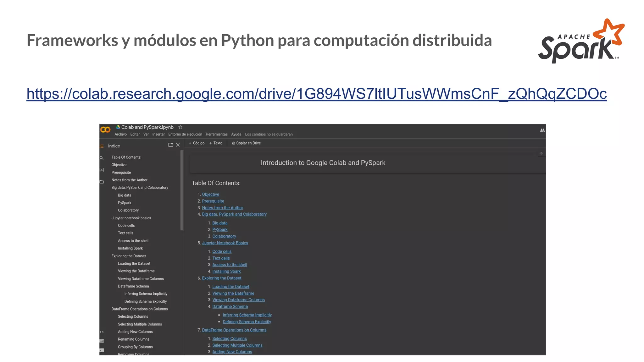
Task: Open the Entorno de ejecución menu
Action: pos(185,134)
